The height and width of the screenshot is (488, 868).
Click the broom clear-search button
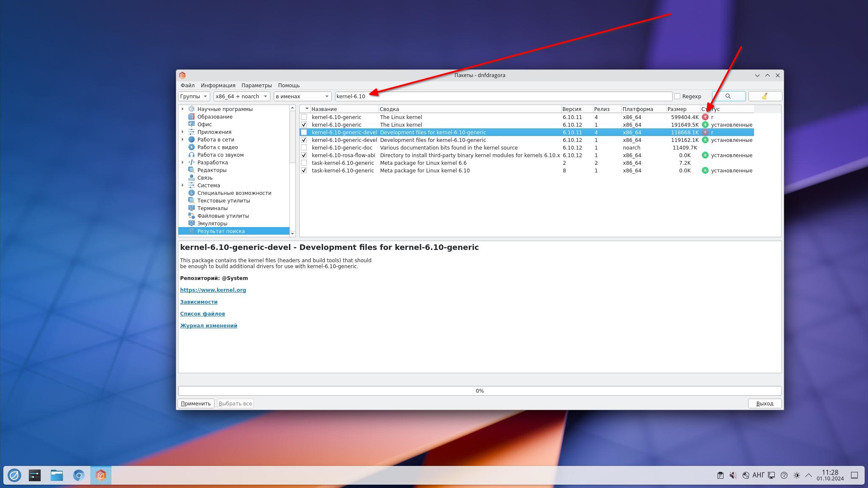tap(765, 96)
